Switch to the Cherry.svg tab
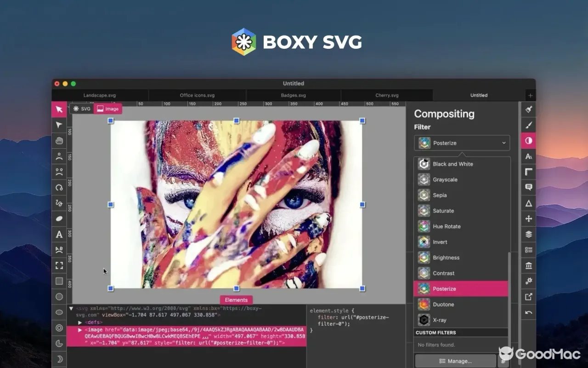This screenshot has width=588, height=368. click(x=387, y=95)
